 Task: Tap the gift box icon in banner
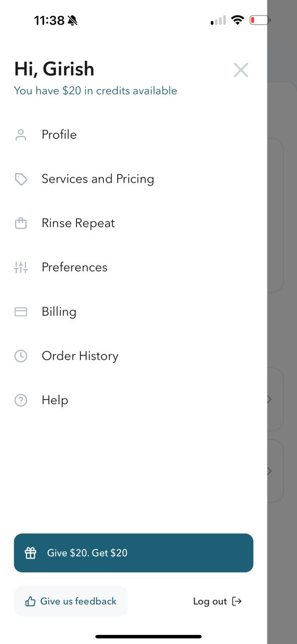[31, 553]
